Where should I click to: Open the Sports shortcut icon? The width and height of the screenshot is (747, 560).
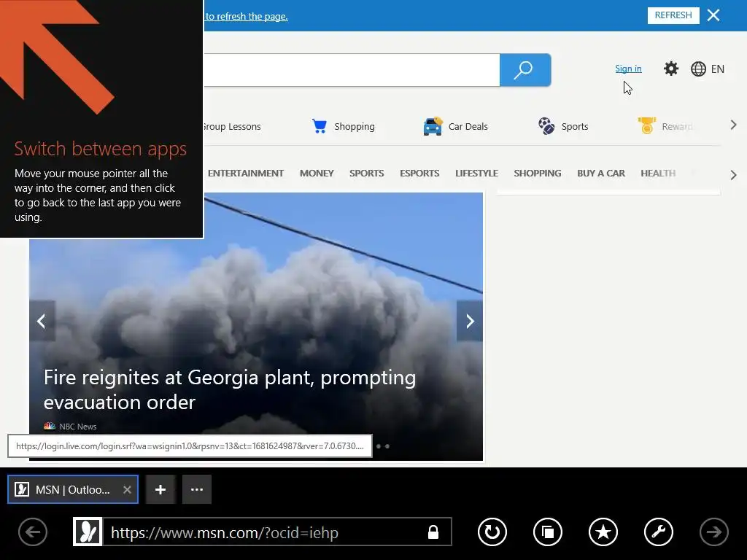coord(546,126)
